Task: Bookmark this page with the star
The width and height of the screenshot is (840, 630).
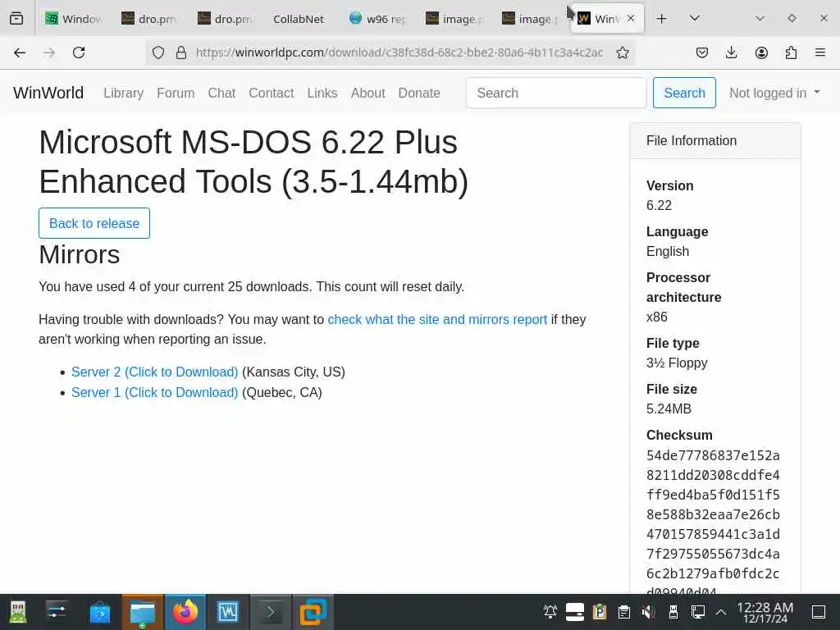Action: click(x=622, y=52)
